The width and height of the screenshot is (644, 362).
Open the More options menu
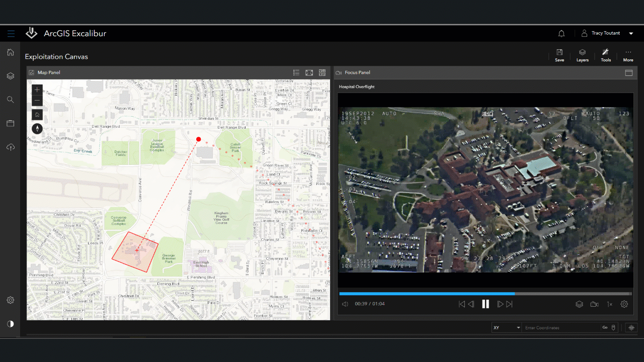628,55
